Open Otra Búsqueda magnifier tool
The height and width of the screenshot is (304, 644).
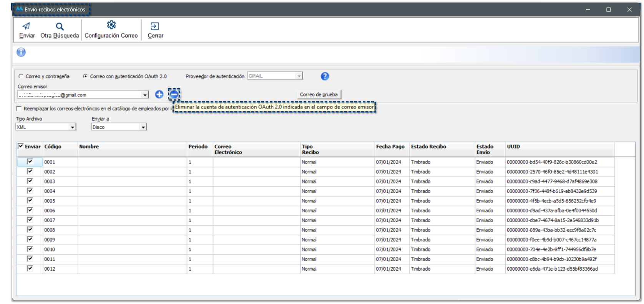click(60, 26)
